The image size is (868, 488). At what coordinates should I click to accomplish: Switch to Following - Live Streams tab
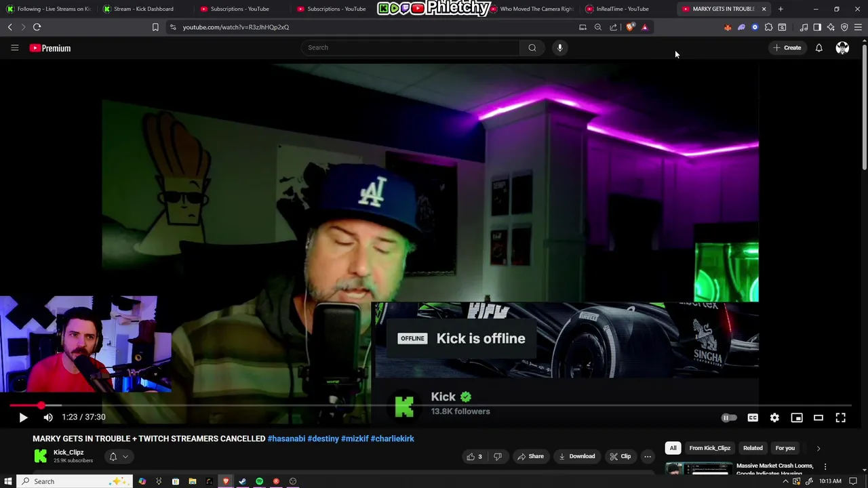(48, 9)
